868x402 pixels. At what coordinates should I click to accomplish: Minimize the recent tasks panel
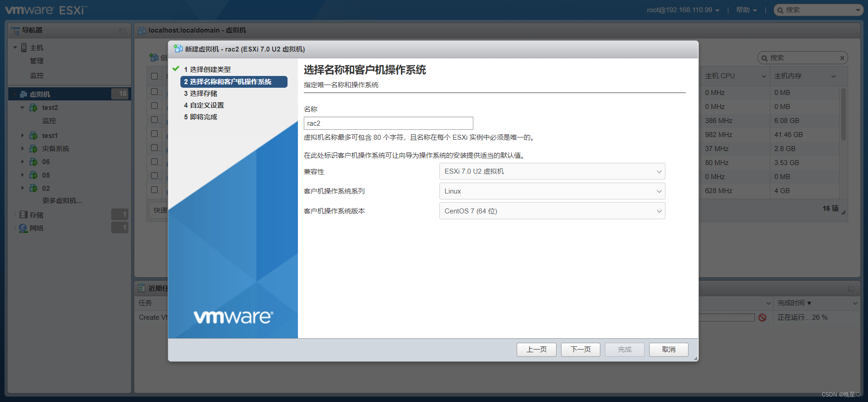851,288
